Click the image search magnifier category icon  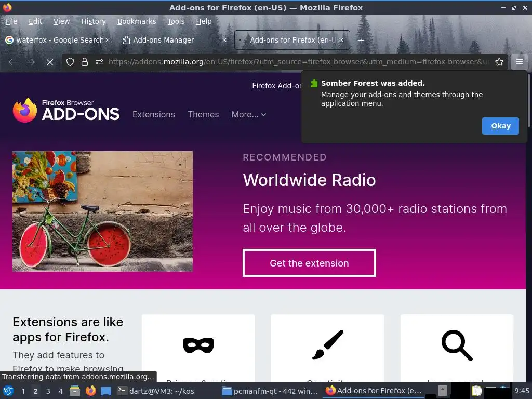457,345
